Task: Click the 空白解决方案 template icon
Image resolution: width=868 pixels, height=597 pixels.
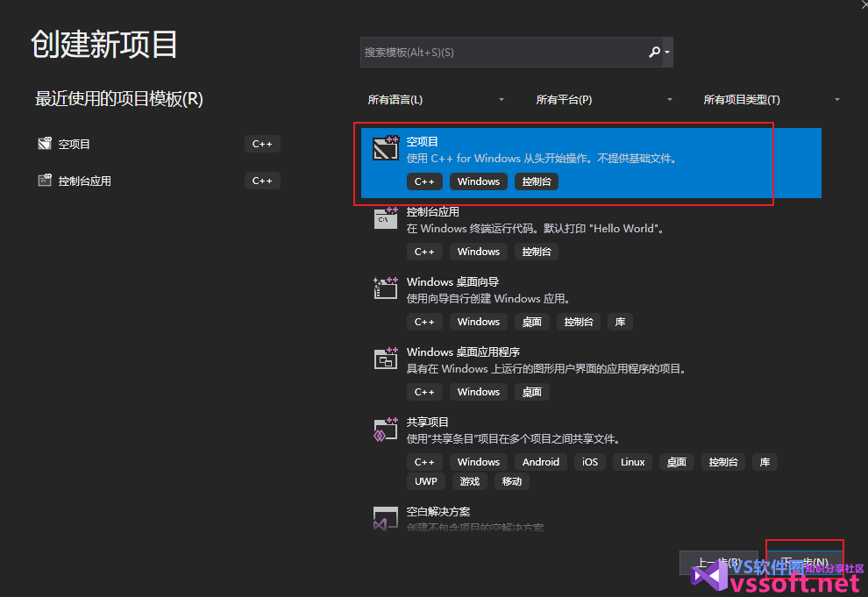Action: click(x=385, y=518)
